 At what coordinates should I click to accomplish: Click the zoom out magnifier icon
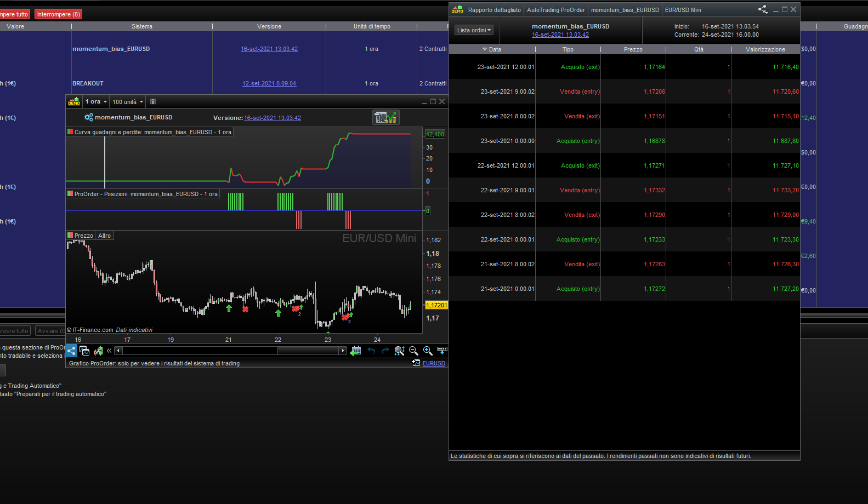coord(413,351)
